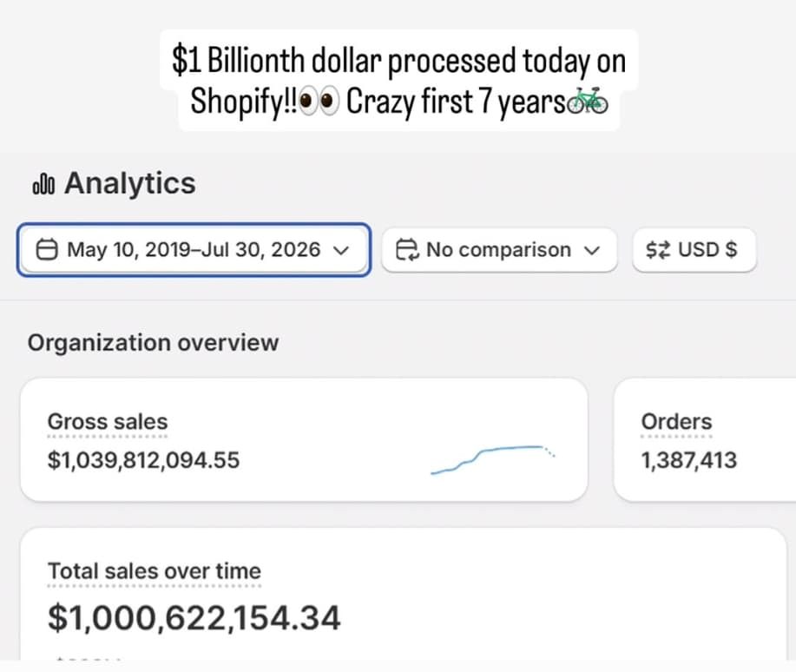Viewport: 796px width, 672px height.
Task: Click the bicycle emoji in the caption
Action: point(588,101)
